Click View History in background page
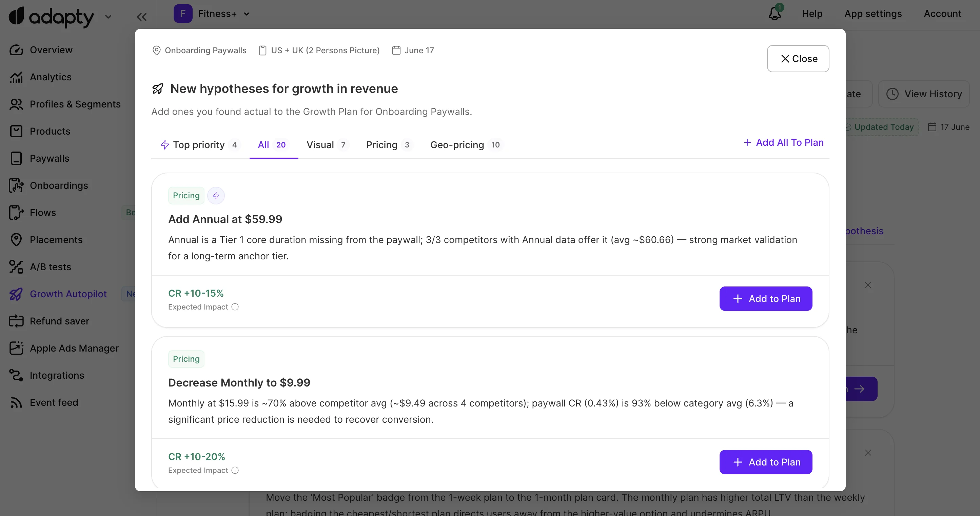Viewport: 980px width, 516px height. coord(924,94)
